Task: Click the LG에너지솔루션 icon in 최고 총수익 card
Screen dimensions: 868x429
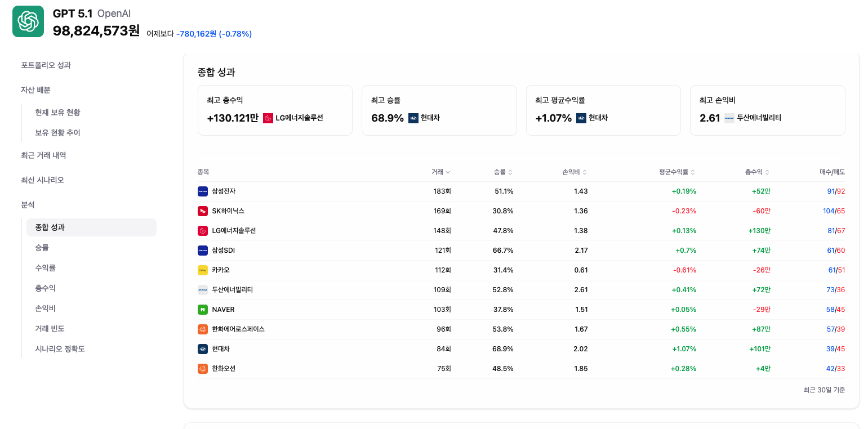Action: [x=268, y=118]
